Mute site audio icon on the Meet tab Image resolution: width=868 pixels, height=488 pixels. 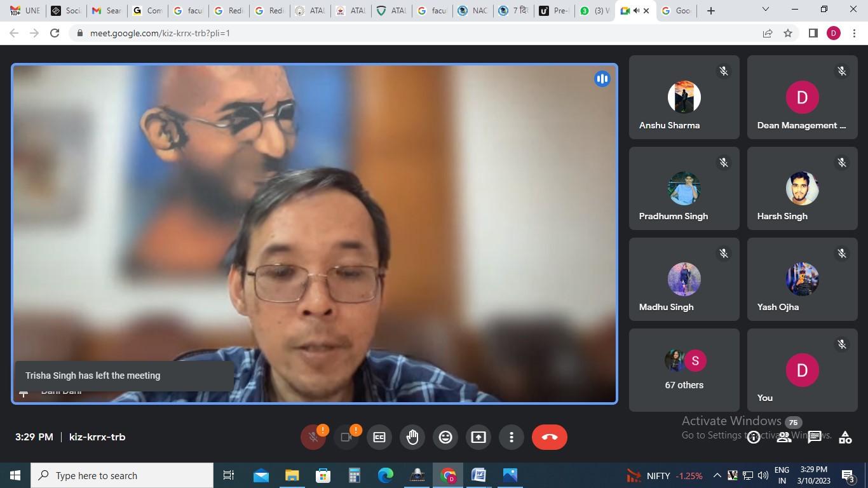point(635,11)
